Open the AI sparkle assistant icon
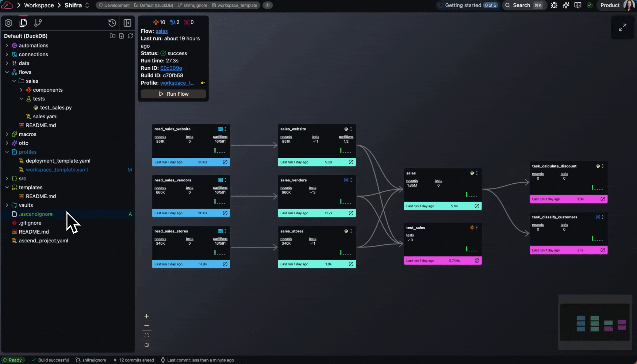This screenshot has width=637, height=364. pos(566,5)
